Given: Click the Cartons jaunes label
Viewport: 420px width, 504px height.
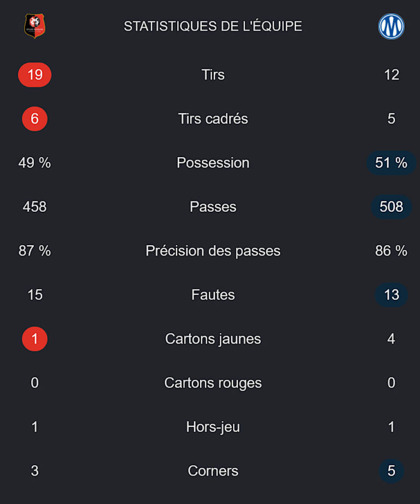Looking at the screenshot, I should pyautogui.click(x=213, y=339).
